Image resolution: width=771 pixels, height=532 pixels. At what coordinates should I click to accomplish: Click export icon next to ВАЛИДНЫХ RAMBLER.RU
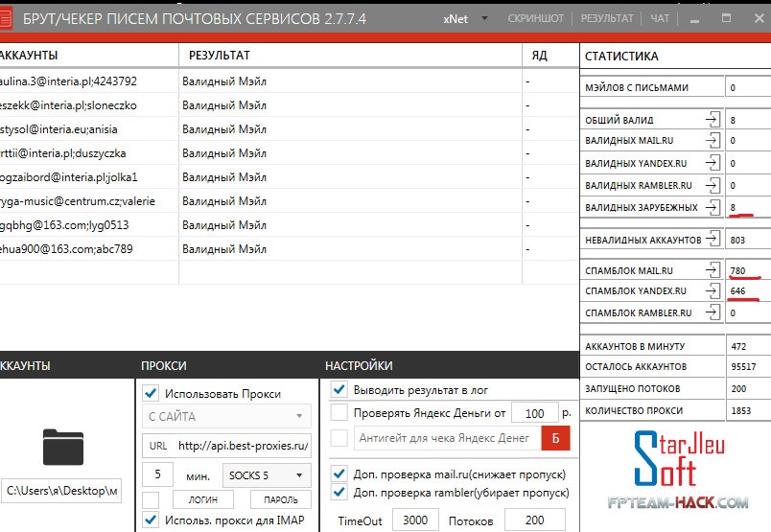point(713,185)
